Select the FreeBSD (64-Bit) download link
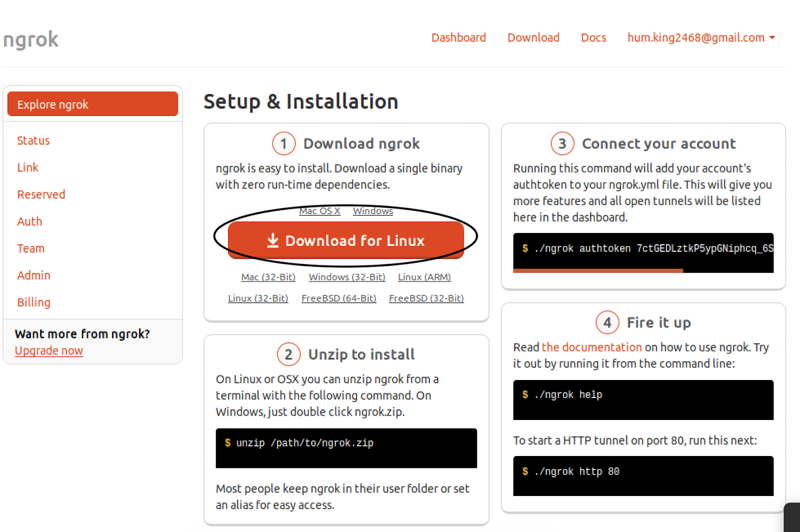 pyautogui.click(x=338, y=298)
